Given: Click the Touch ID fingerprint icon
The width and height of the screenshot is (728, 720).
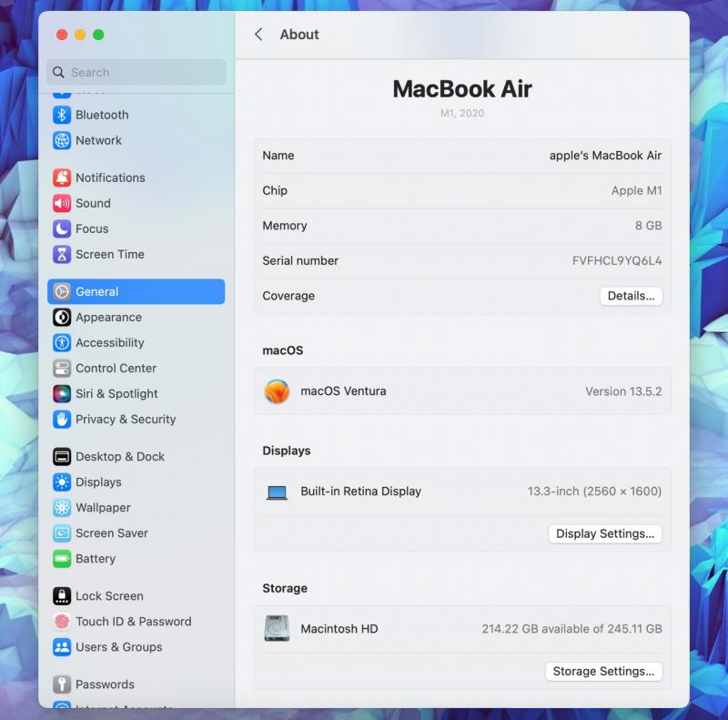Looking at the screenshot, I should tap(62, 622).
